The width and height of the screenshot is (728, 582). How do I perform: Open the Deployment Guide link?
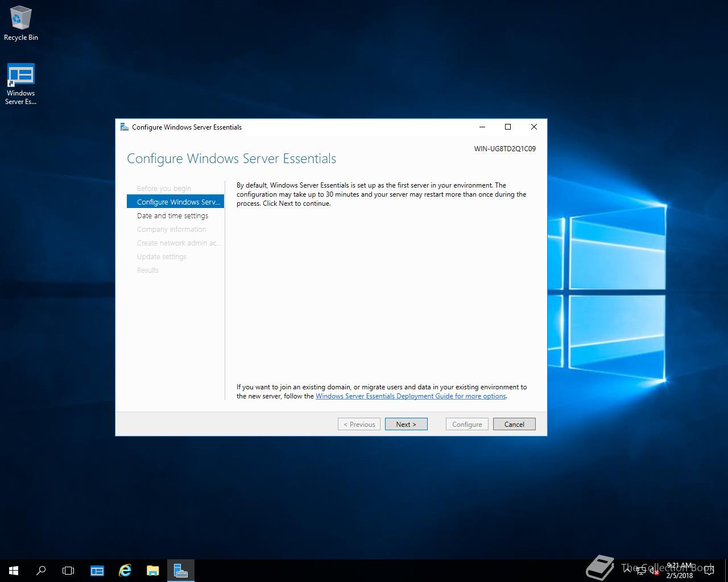pyautogui.click(x=411, y=396)
